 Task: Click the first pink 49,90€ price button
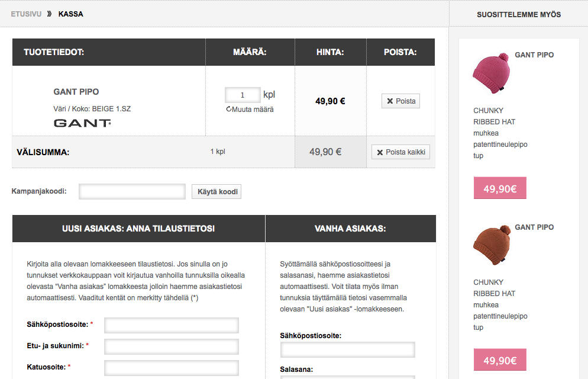pos(500,188)
